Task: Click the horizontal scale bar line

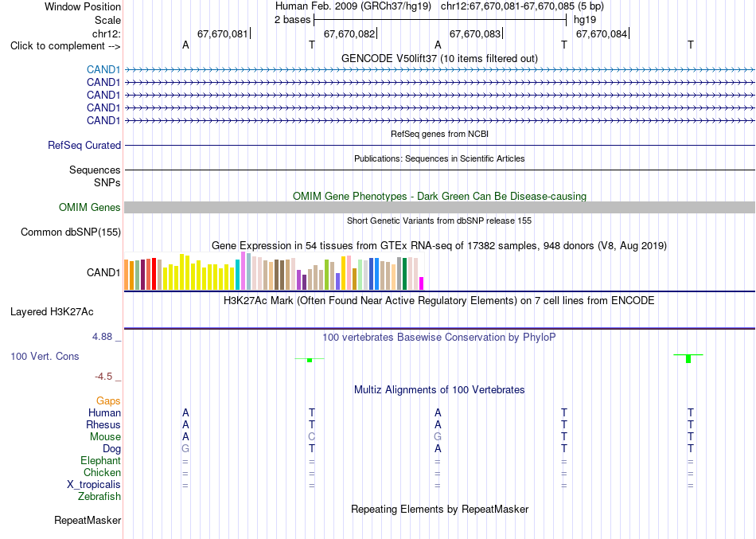Action: [439, 20]
